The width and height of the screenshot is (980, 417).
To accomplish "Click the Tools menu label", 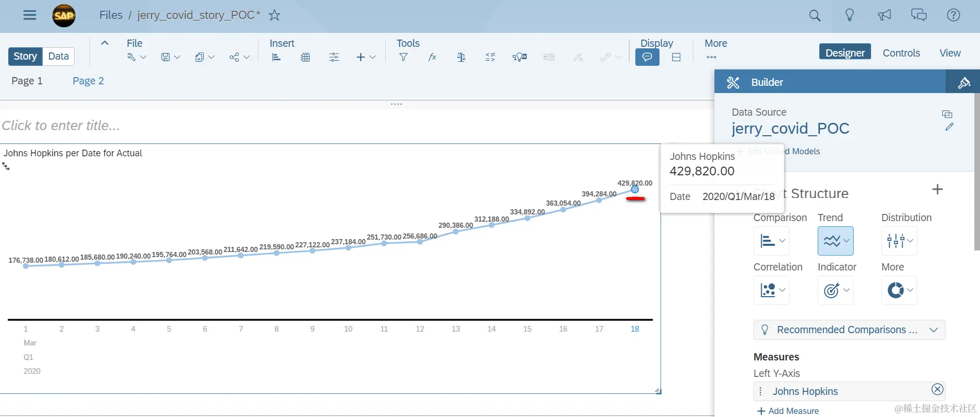I will (x=408, y=43).
